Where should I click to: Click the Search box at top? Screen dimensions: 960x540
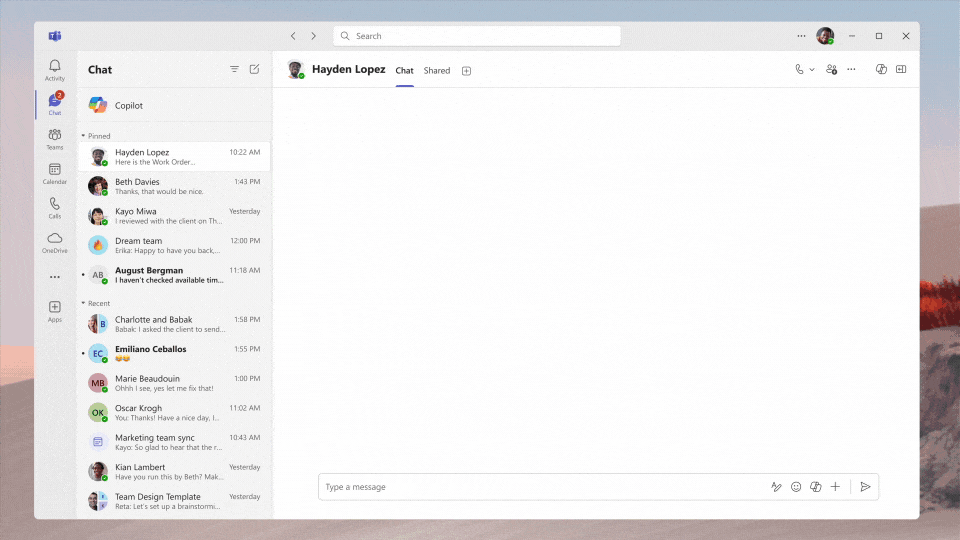[x=477, y=36]
